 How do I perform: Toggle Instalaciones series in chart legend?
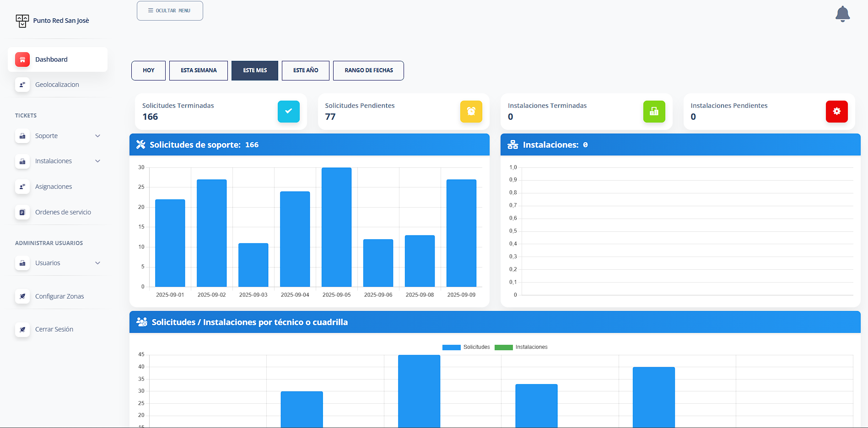tap(521, 347)
